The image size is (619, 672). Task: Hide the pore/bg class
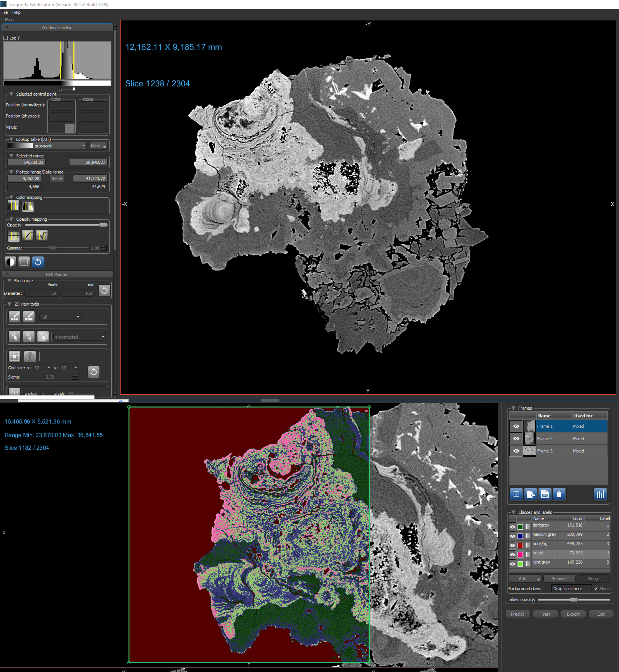click(x=512, y=545)
